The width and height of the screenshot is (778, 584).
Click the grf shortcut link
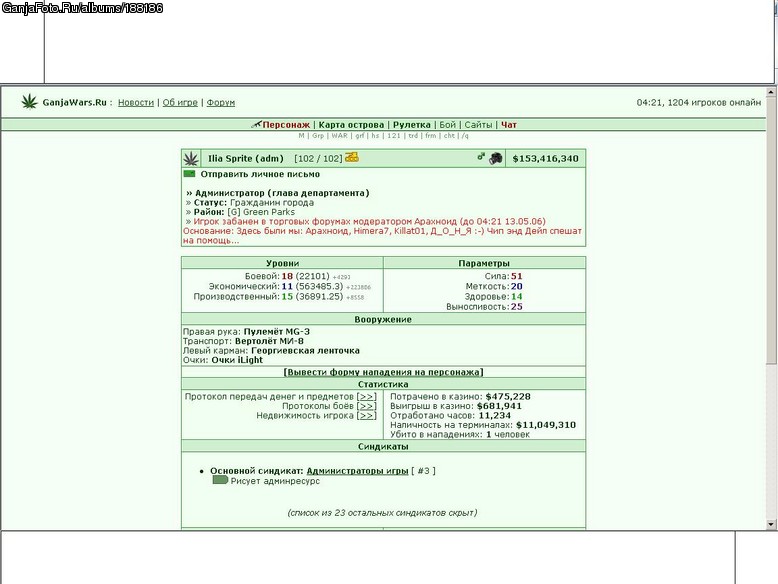[360, 135]
